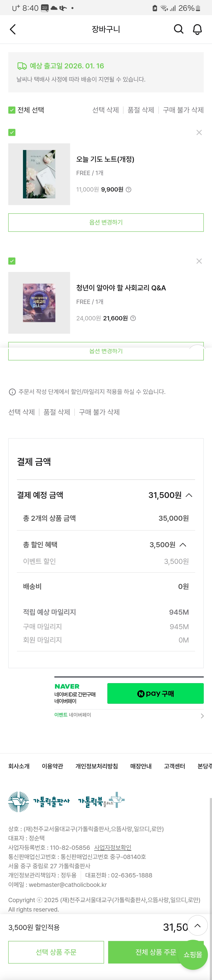
Task: Open notifications bell icon
Action: point(197,29)
